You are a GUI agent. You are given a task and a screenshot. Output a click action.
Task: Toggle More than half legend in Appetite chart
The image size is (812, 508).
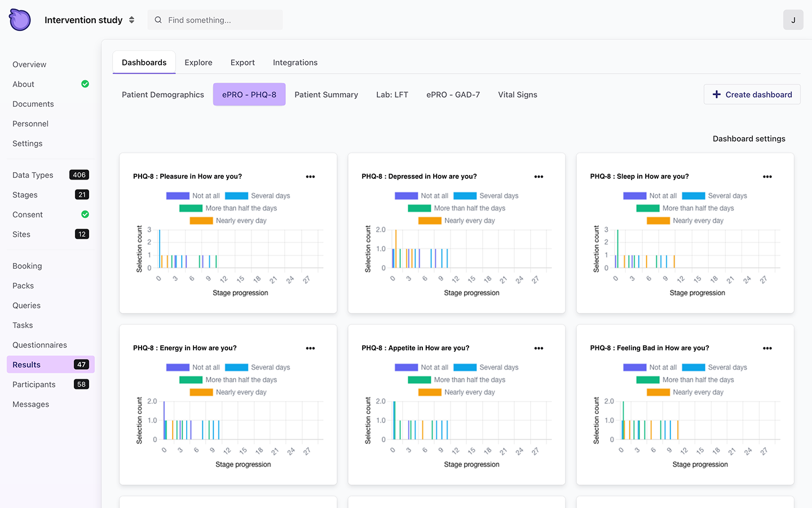tap(456, 380)
